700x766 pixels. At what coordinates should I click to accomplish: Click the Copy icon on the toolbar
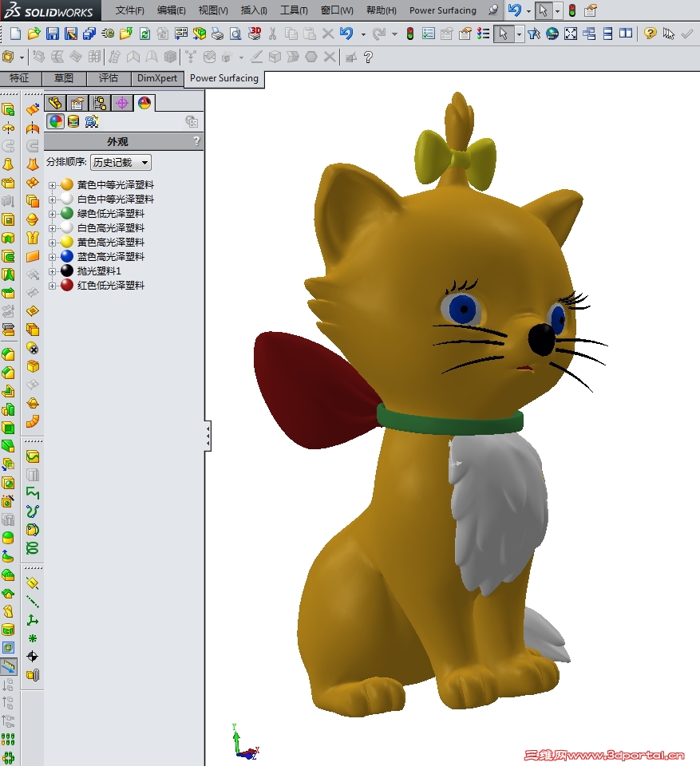(x=291, y=34)
